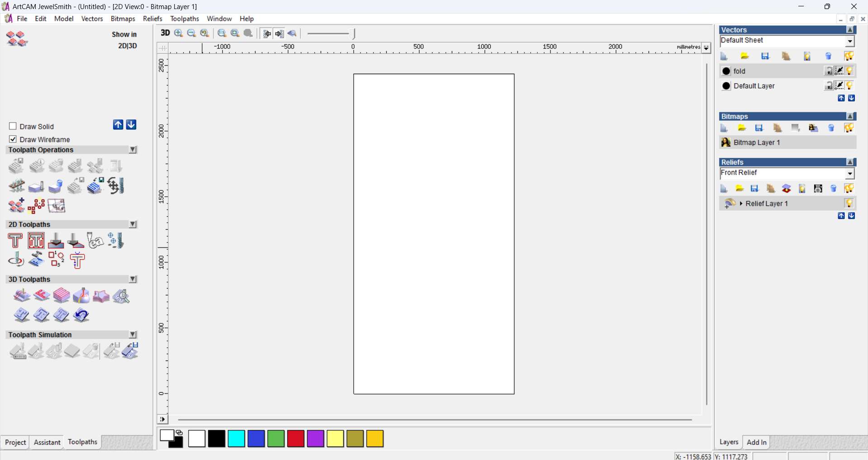Click the red nesting squares and circles icon
This screenshot has width=868, height=460.
click(x=36, y=206)
